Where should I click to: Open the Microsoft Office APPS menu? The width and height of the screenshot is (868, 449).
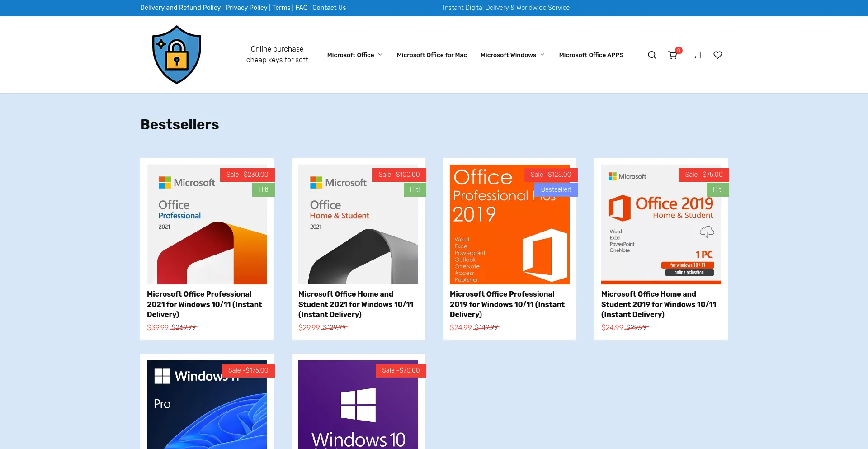pyautogui.click(x=591, y=55)
